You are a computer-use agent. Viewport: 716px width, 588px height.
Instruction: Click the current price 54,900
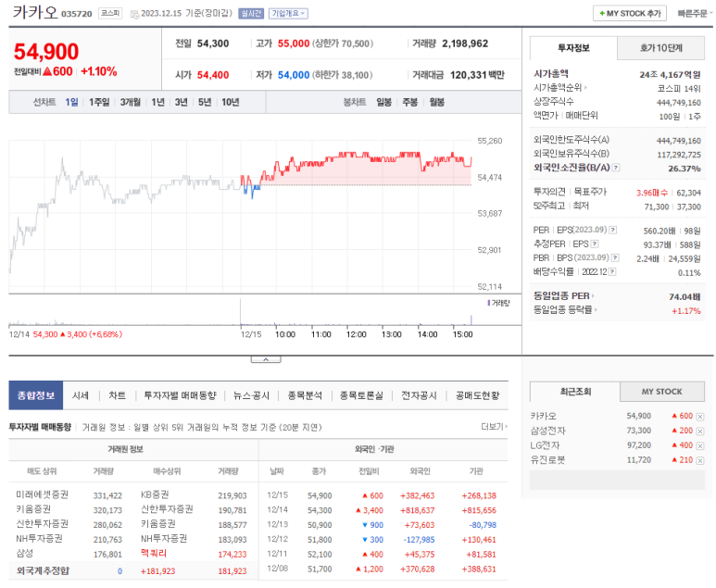point(46,51)
